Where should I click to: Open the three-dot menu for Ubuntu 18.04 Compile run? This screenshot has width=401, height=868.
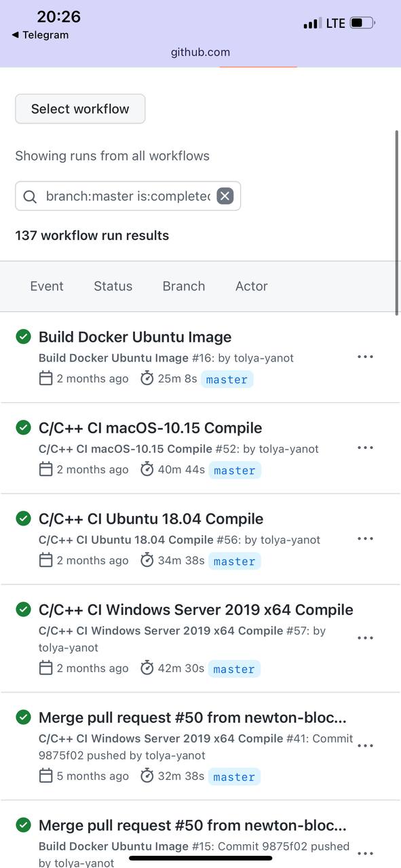pyautogui.click(x=365, y=538)
